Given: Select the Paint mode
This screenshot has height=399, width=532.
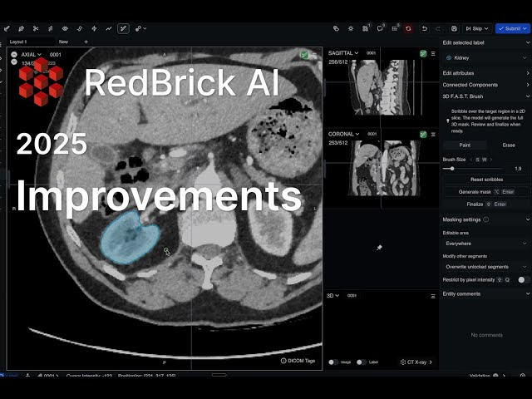Looking at the screenshot, I should click(x=465, y=145).
